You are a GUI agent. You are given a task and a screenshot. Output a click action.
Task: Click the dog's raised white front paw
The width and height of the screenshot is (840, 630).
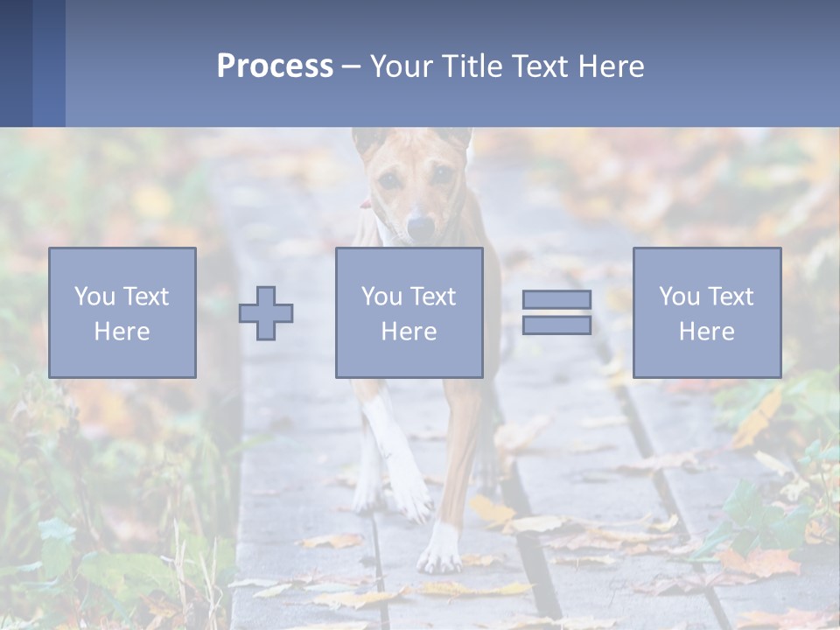[411, 497]
